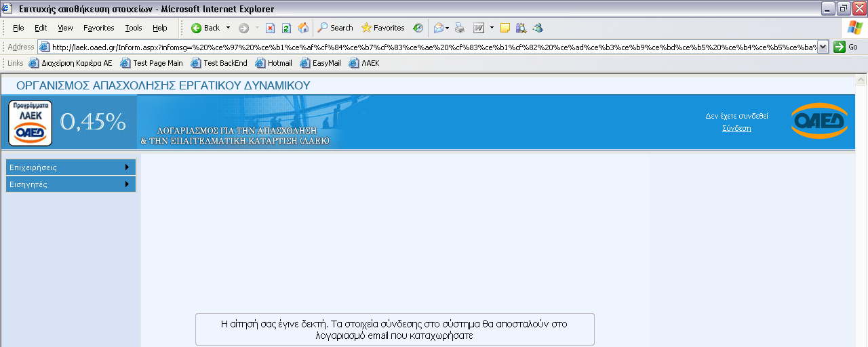
Task: Open the Test BackEnd link
Action: coord(219,63)
